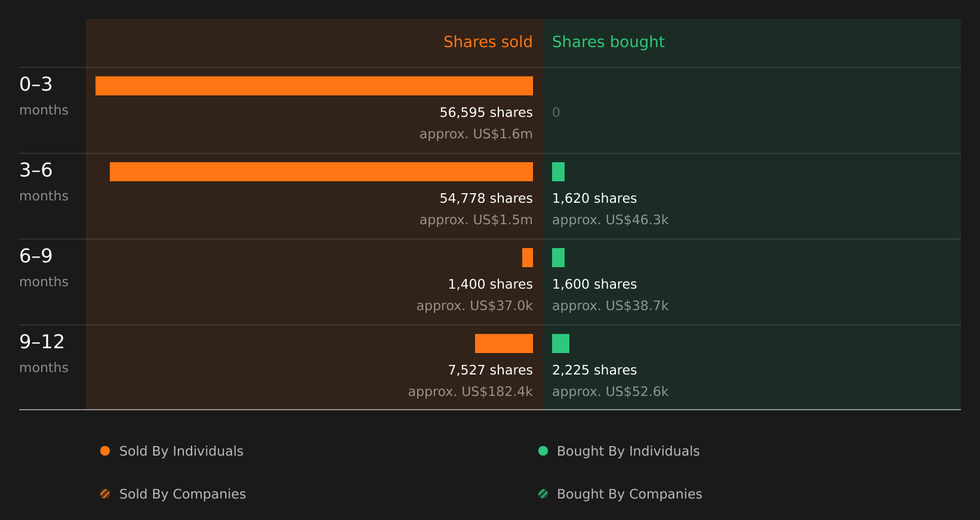Click the 6–9 months green bought bar
Screen dimensions: 980x520
click(x=558, y=258)
